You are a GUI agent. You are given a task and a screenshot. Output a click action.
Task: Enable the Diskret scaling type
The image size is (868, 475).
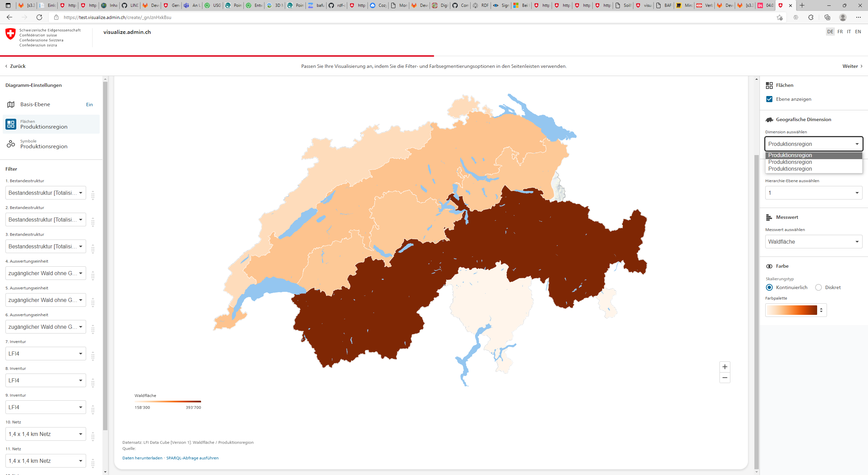click(x=819, y=287)
